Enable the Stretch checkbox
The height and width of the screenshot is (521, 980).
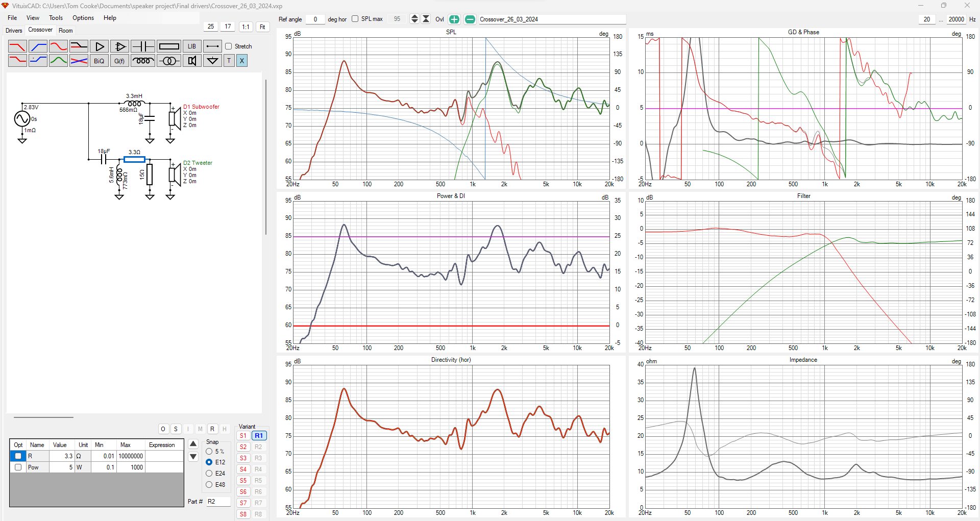229,46
